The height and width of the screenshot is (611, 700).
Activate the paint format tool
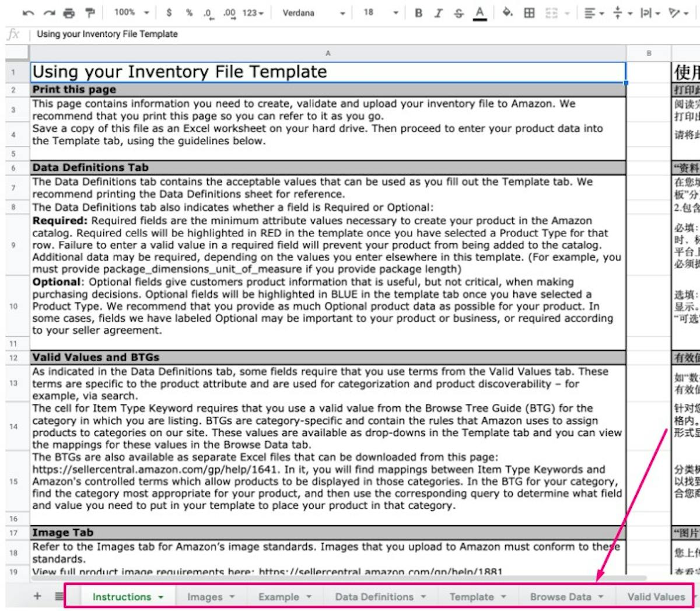click(89, 13)
